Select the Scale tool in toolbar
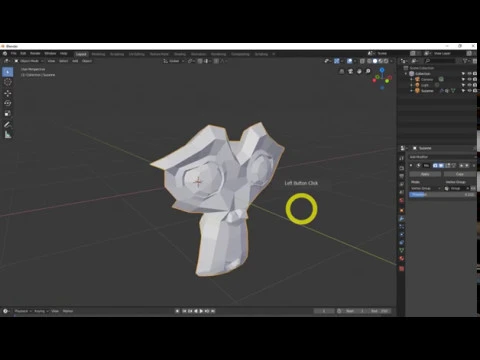 pyautogui.click(x=8, y=114)
